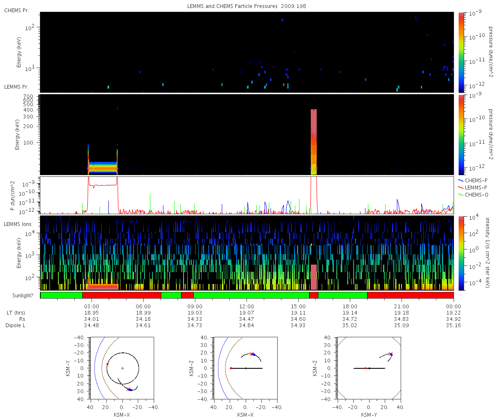
Task: Click the red Sunlight bar segment after 19:00
Action: click(410, 295)
